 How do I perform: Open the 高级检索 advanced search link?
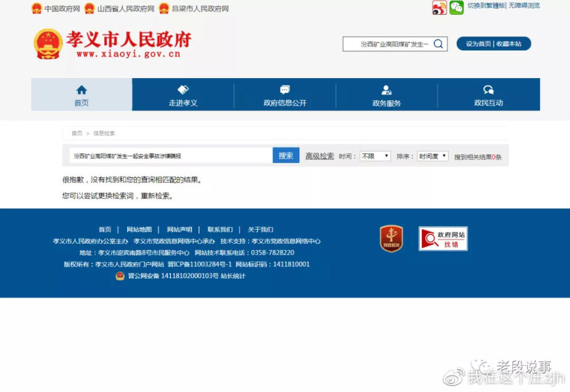[320, 155]
